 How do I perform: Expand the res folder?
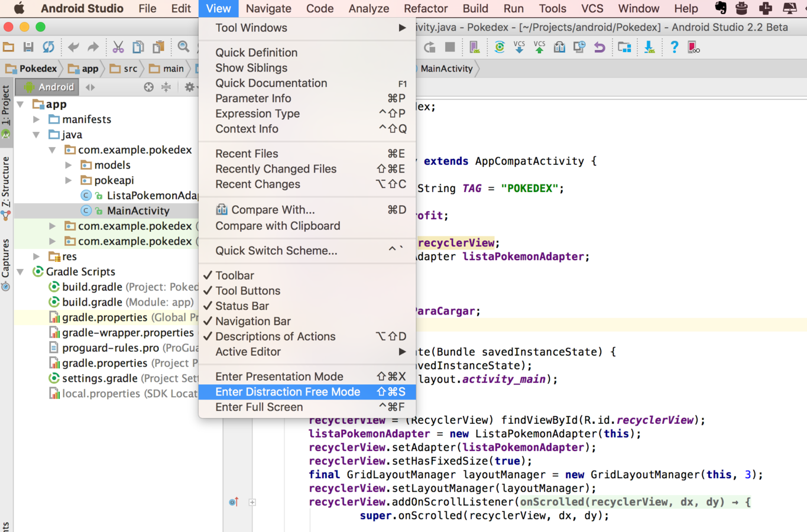[x=37, y=257]
